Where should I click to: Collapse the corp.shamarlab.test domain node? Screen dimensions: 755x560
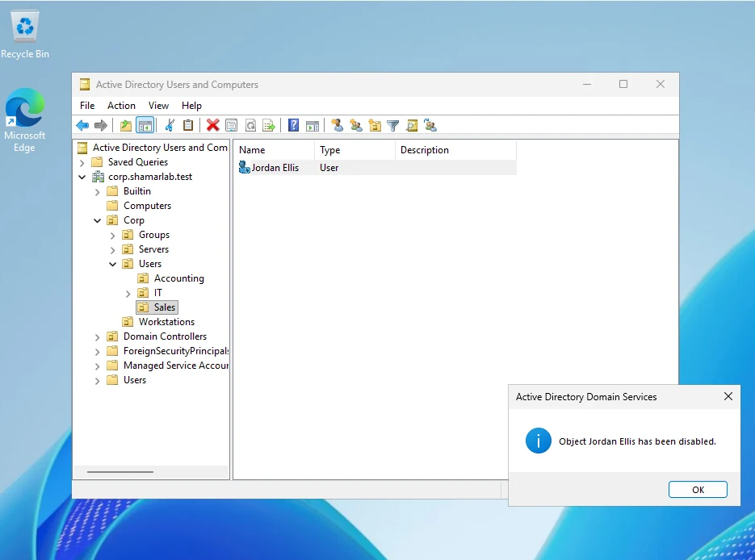(x=82, y=177)
